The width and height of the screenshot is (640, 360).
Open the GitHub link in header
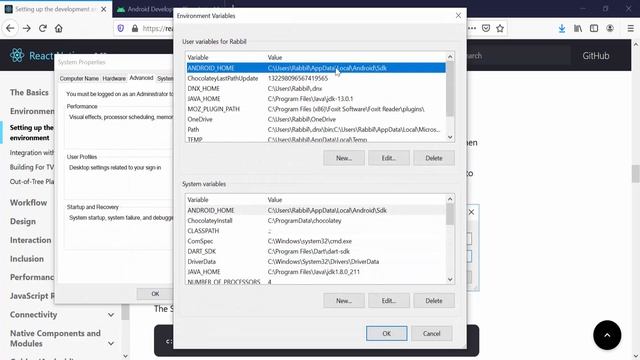(x=596, y=56)
